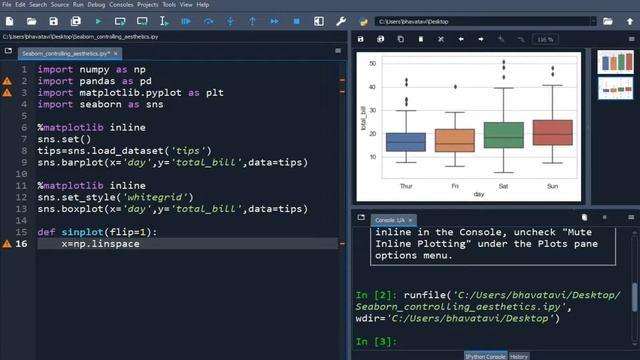Open the Edit menu
The height and width of the screenshot is (360, 640).
pyautogui.click(x=20, y=4)
